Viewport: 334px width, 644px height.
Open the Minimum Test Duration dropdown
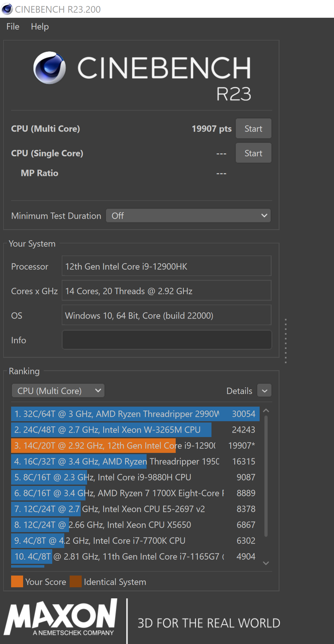click(188, 216)
